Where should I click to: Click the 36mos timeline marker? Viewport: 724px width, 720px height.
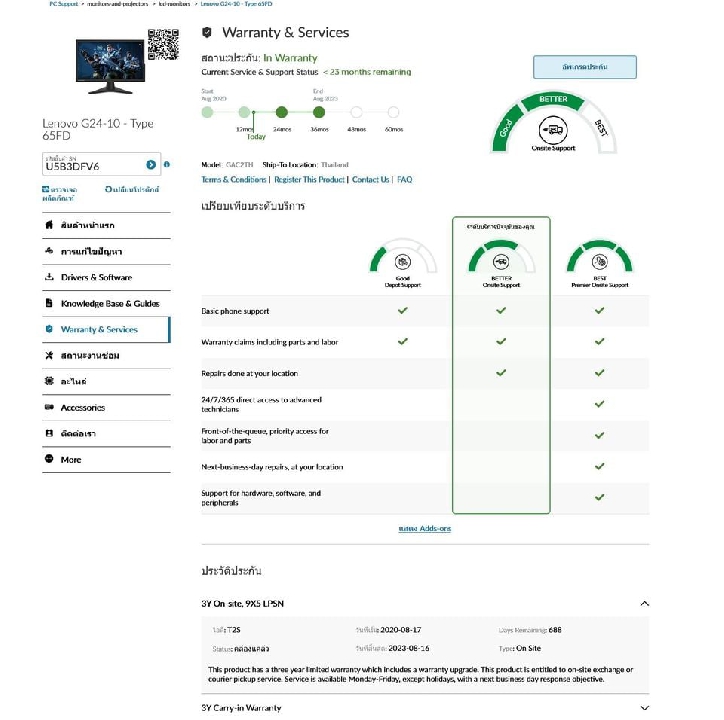click(x=319, y=112)
